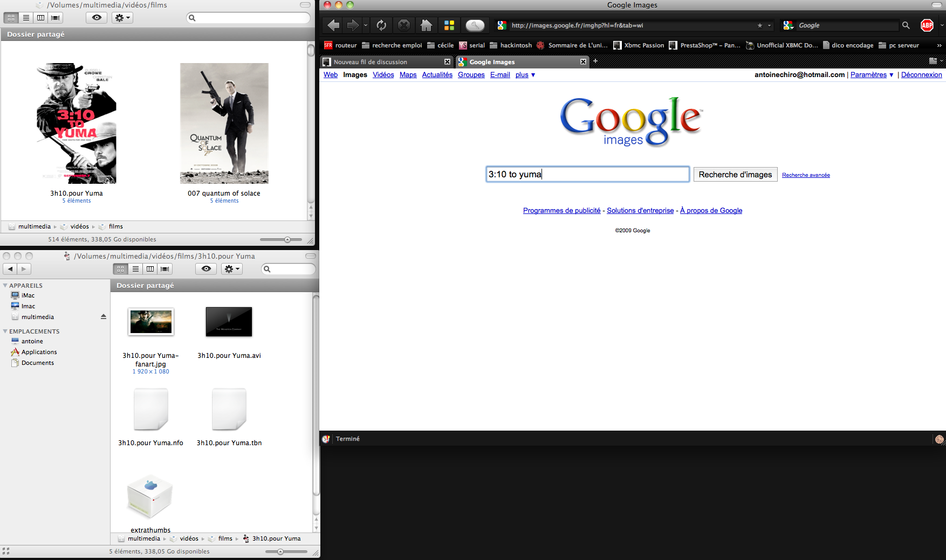946x560 pixels.
Task: Open the recherche emploi bookmark folder
Action: pos(392,45)
